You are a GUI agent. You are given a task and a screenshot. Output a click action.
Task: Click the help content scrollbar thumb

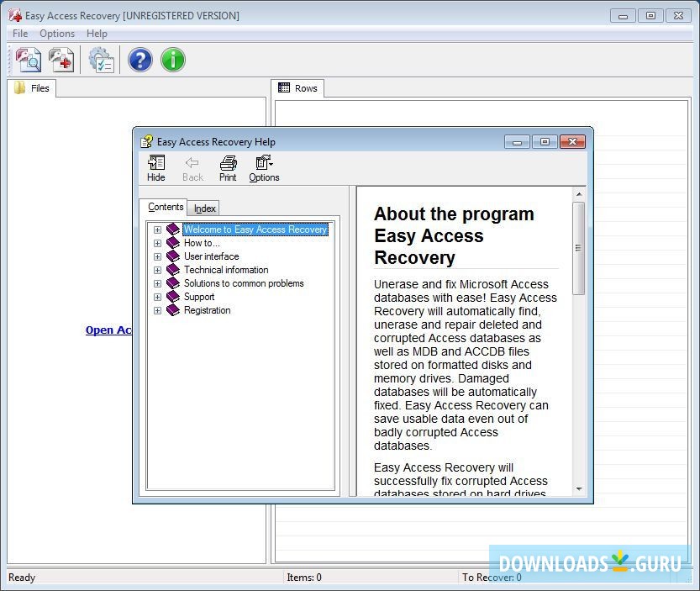tap(578, 248)
